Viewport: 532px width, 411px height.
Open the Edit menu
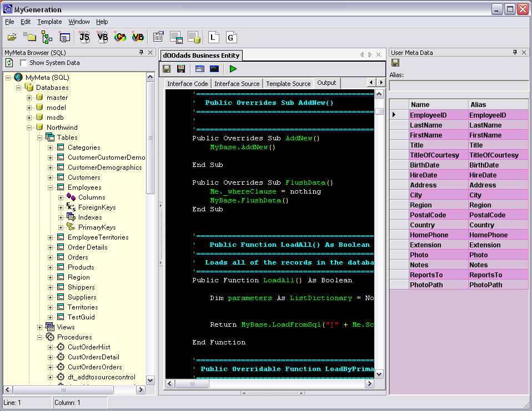click(x=26, y=22)
